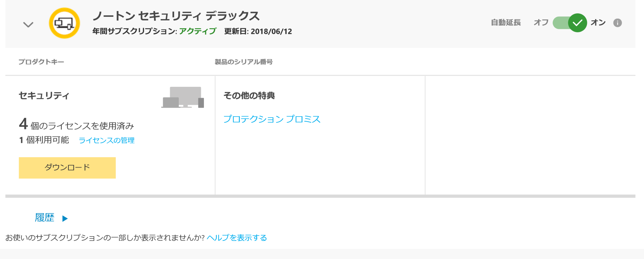Click the セキュリティ section heading
This screenshot has width=644, height=259.
(44, 95)
